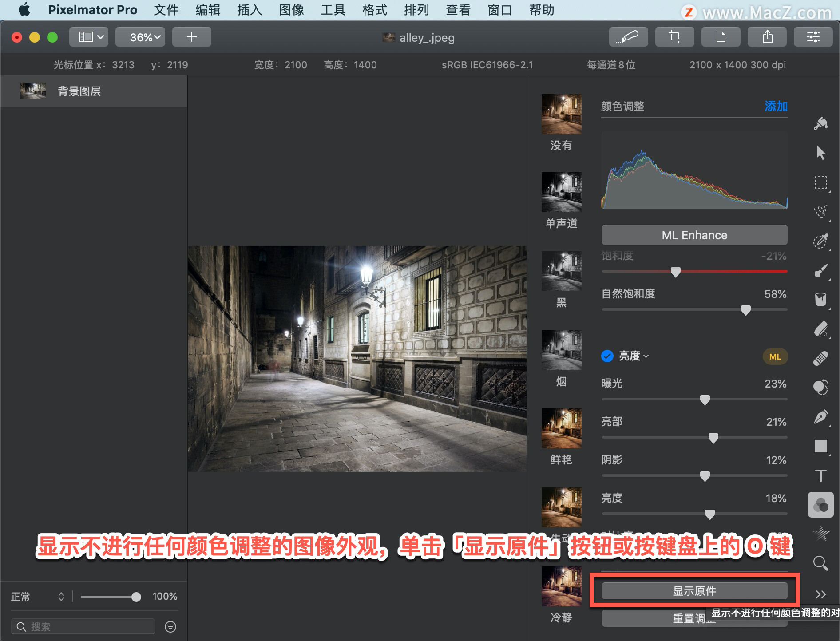Screen dimensions: 840x641
Task: Open the 文件 menu
Action: pyautogui.click(x=166, y=10)
